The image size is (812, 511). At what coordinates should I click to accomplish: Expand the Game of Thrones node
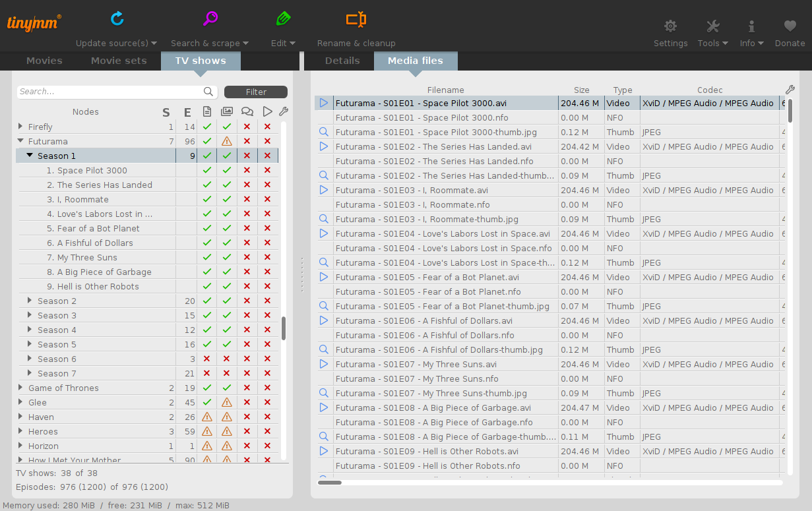21,388
